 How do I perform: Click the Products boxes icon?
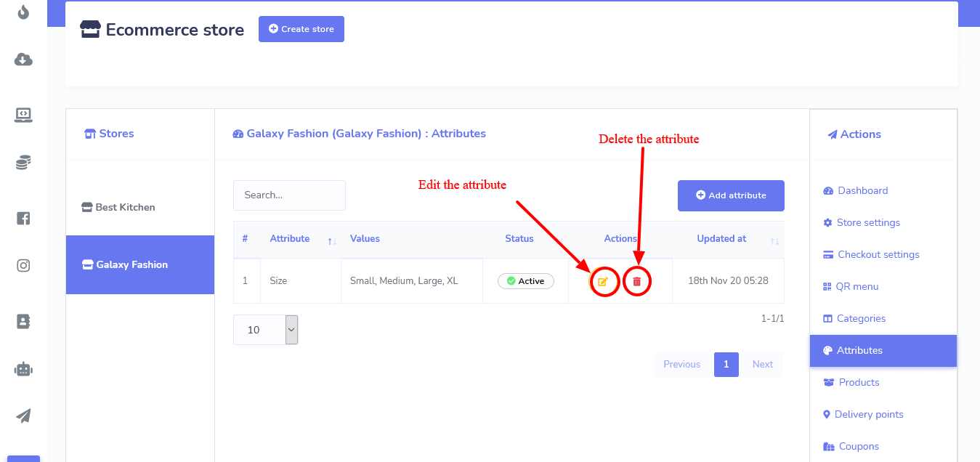(829, 383)
